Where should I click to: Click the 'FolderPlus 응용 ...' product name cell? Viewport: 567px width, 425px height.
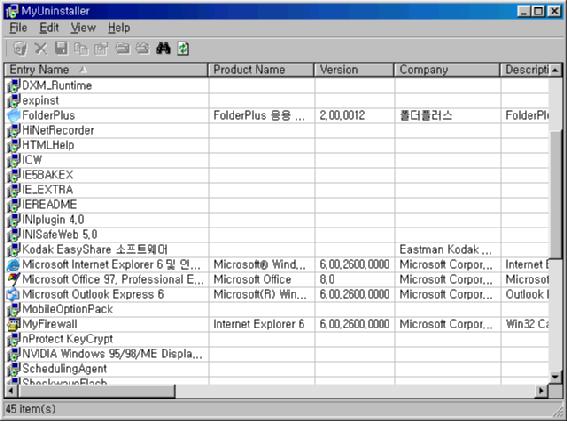(x=259, y=116)
